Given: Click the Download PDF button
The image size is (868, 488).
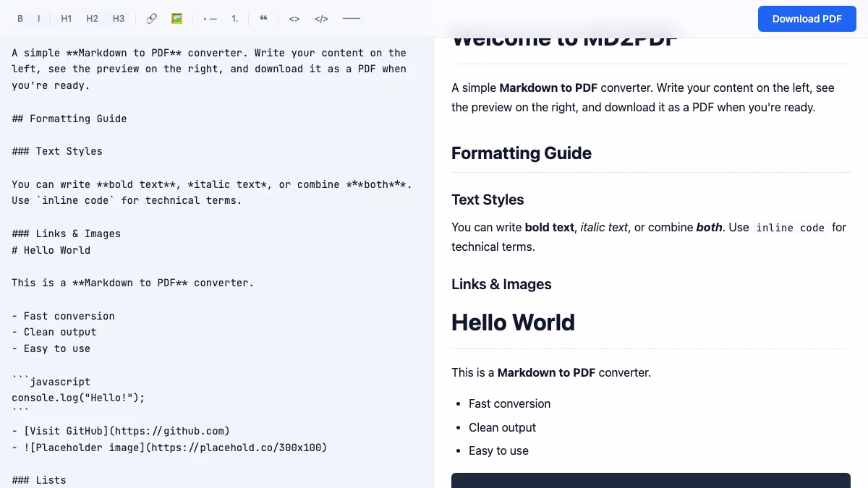Looking at the screenshot, I should click(807, 19).
